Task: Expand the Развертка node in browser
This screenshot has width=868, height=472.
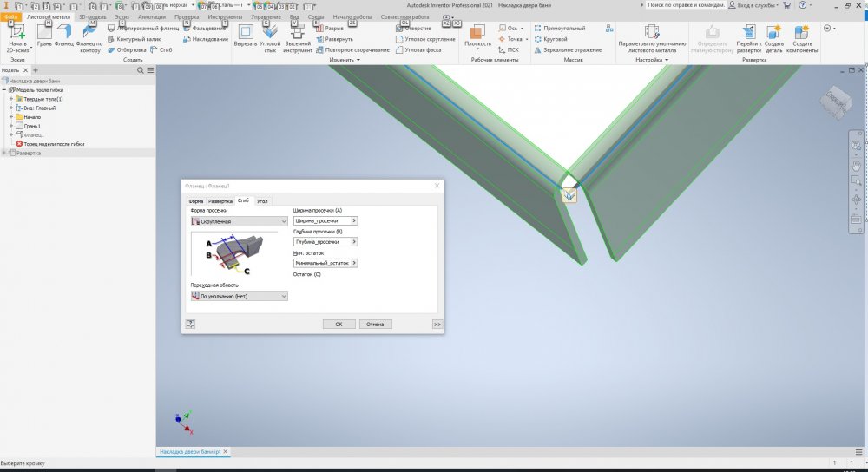Action: click(x=5, y=153)
